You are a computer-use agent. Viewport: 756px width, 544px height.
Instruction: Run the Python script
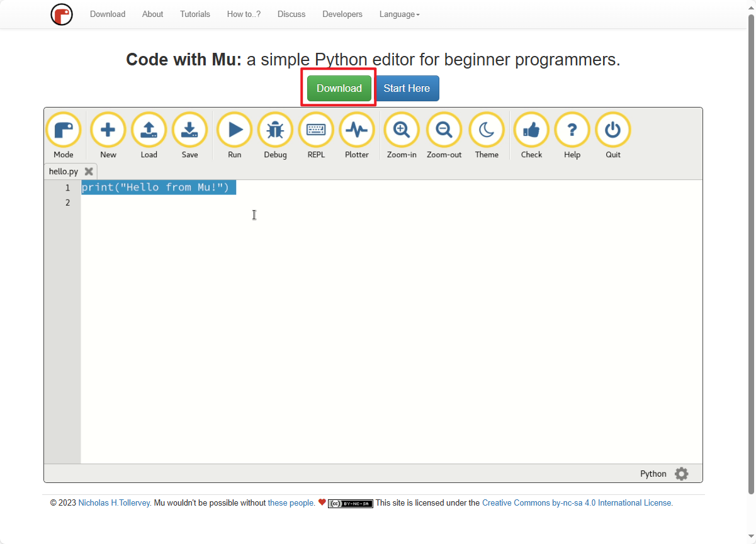pos(234,130)
